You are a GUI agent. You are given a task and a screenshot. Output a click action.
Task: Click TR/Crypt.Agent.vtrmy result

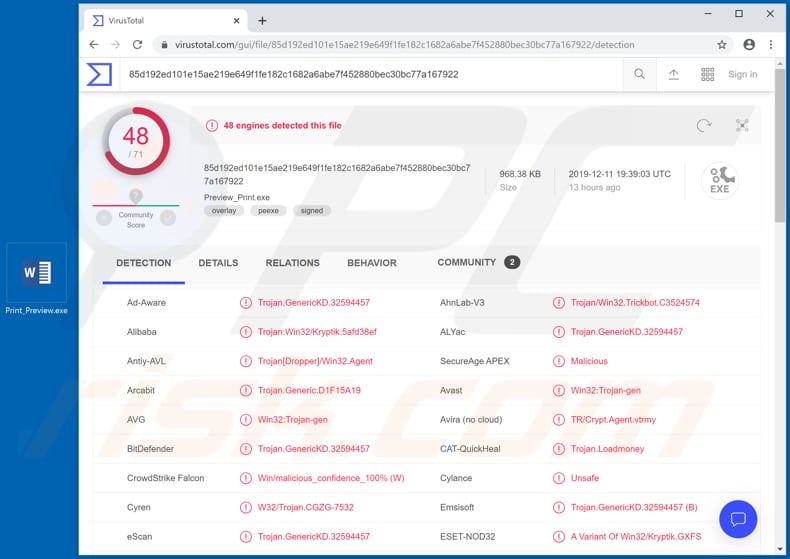coord(613,420)
